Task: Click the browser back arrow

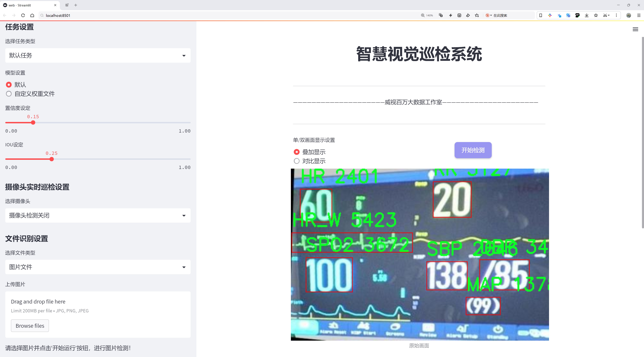Action: click(5, 15)
